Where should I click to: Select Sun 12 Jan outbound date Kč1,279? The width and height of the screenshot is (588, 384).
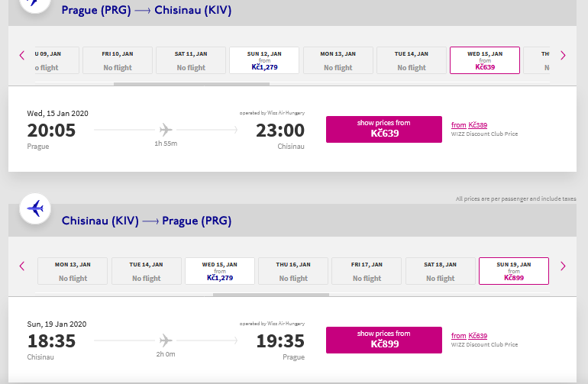(264, 60)
